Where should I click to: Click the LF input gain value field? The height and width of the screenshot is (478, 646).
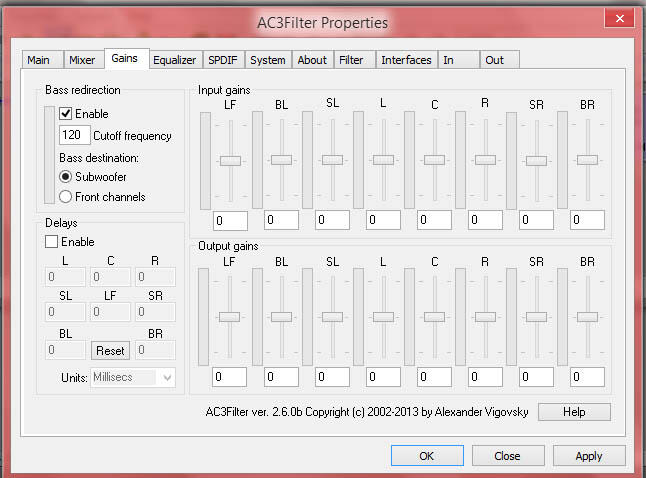point(230,221)
